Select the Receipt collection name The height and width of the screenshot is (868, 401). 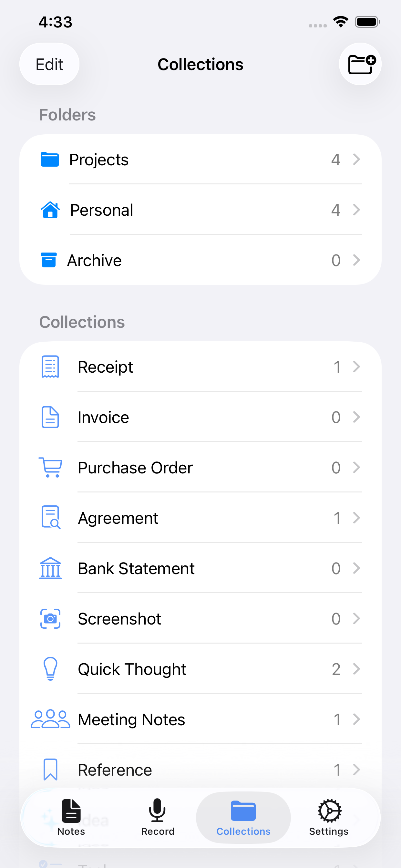click(x=105, y=367)
